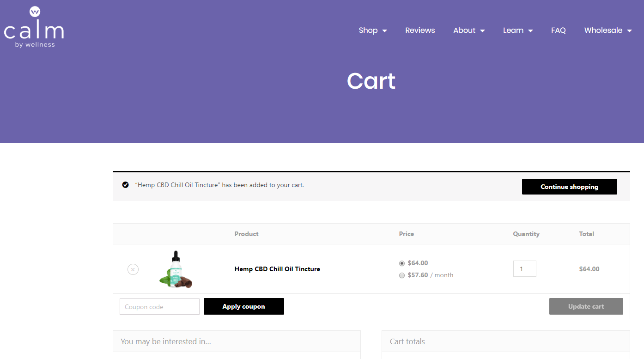644x359 pixels.
Task: Click the tincture product thumbnail image
Action: [x=176, y=269]
